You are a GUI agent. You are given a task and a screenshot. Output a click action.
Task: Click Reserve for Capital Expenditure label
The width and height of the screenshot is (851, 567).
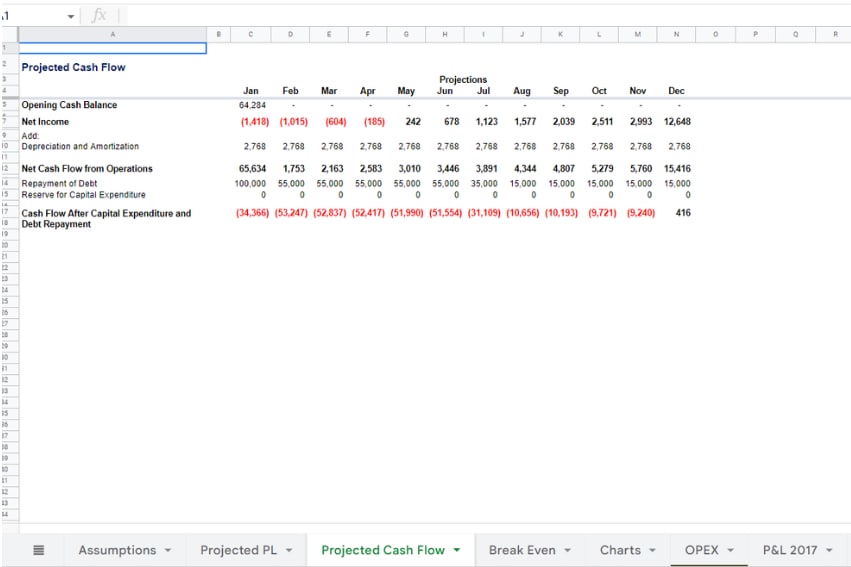(83, 195)
